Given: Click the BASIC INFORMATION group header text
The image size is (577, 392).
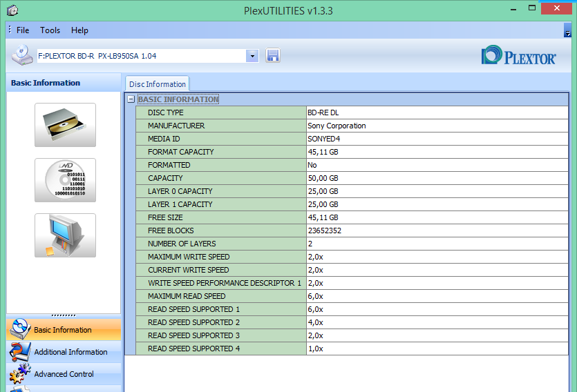Looking at the screenshot, I should [178, 99].
